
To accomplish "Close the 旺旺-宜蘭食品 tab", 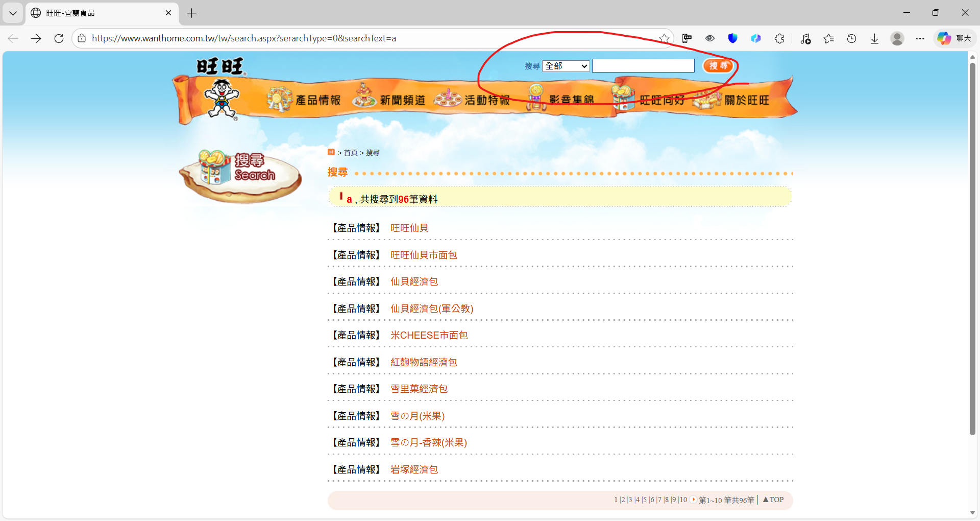I will (x=168, y=13).
